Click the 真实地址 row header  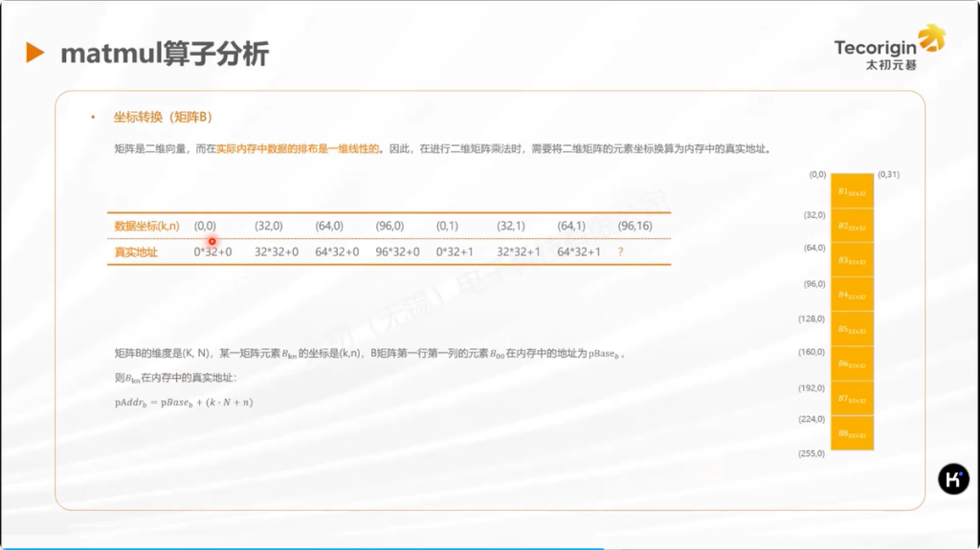[x=136, y=253]
